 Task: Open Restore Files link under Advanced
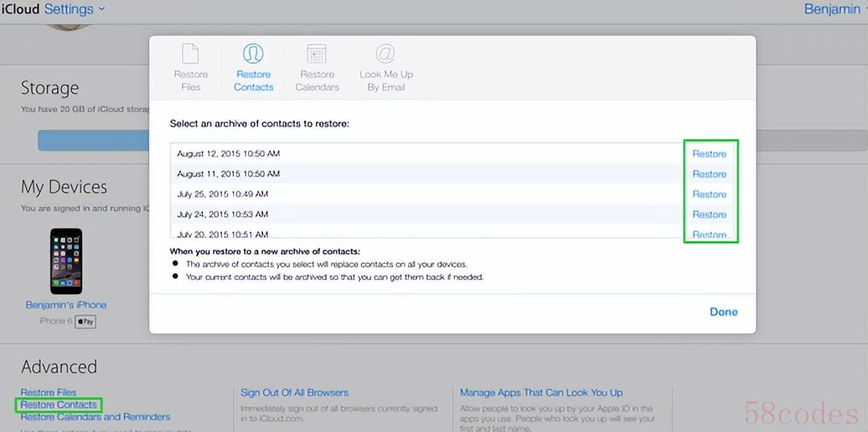pos(48,392)
